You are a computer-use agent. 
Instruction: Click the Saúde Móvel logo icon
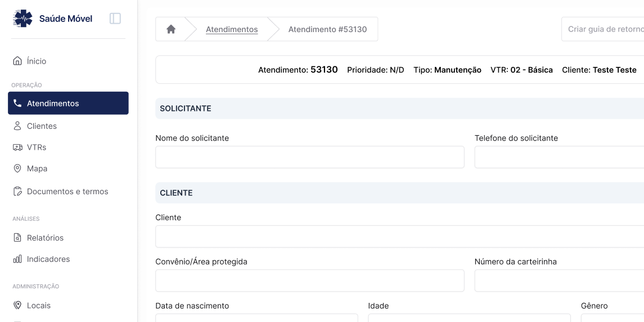click(x=22, y=19)
